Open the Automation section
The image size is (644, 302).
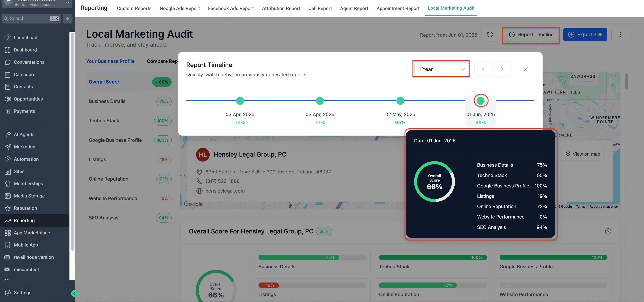(26, 159)
